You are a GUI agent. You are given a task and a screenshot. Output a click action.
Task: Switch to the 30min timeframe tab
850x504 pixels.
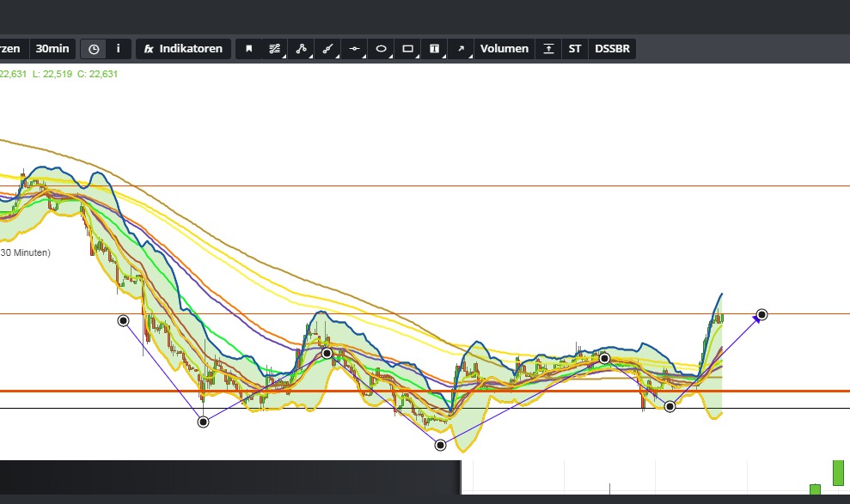(x=52, y=49)
